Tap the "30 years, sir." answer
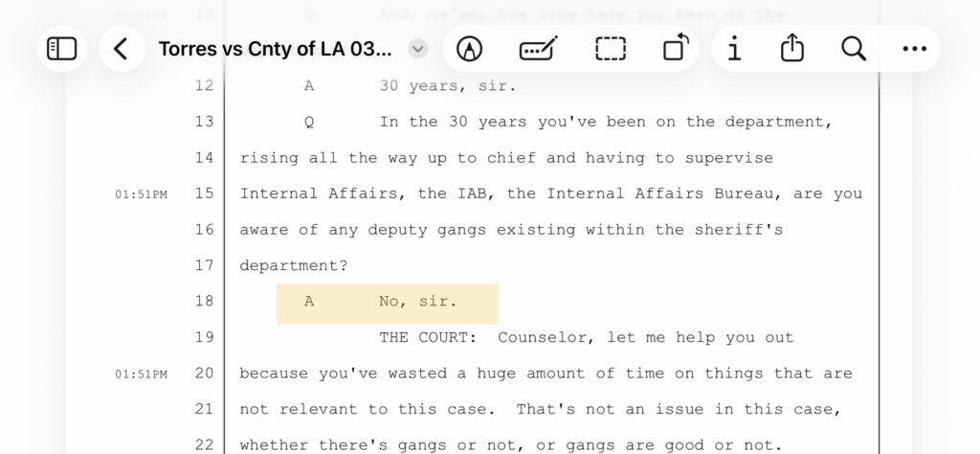Screen dimensions: 980x454 click(447, 85)
